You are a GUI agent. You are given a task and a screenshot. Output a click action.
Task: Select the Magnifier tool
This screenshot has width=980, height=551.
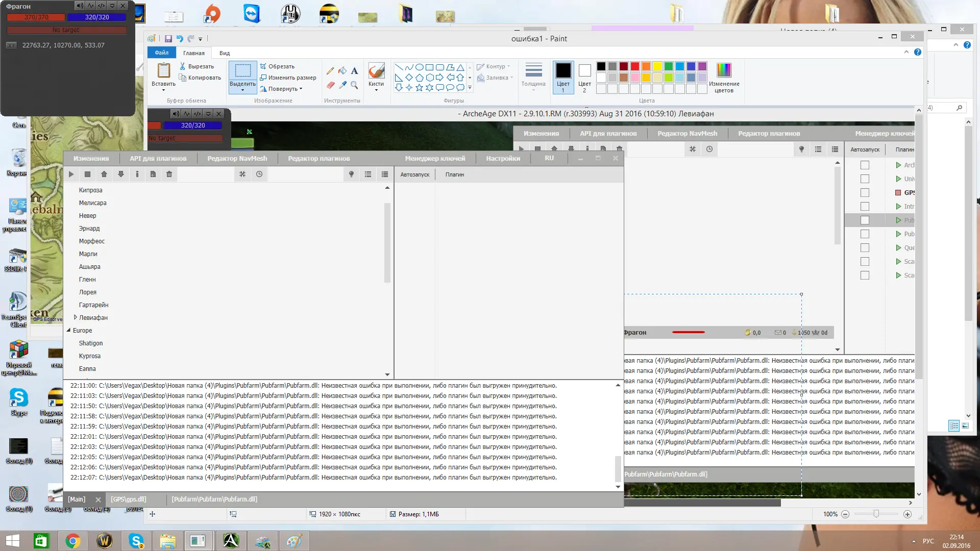tap(354, 85)
